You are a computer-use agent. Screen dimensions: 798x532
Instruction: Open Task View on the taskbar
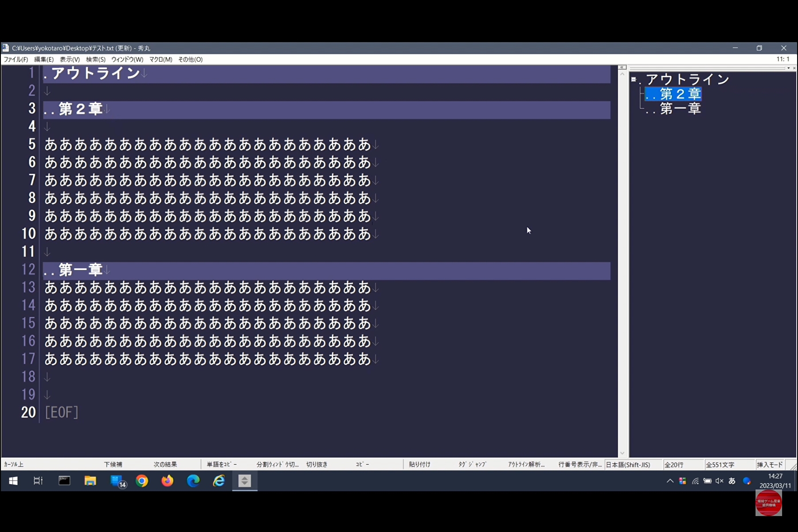tap(38, 481)
